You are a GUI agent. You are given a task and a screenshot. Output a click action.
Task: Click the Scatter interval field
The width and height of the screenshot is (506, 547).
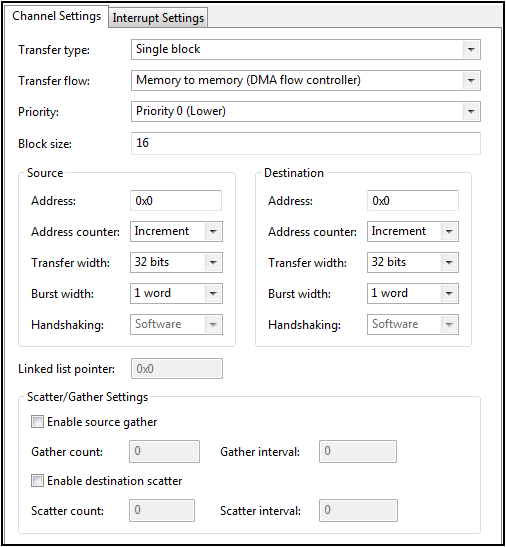point(358,510)
